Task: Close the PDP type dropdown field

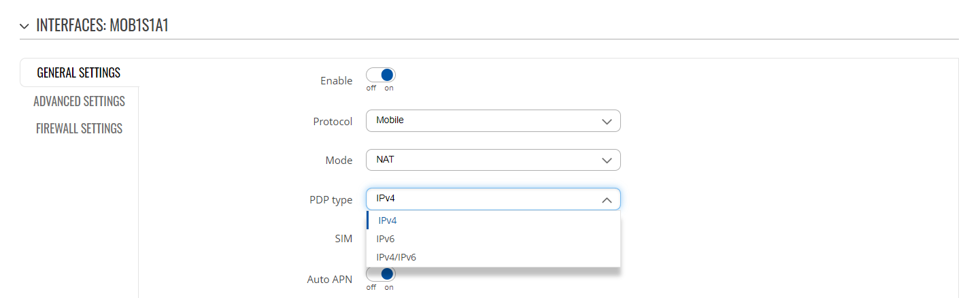Action: click(493, 199)
